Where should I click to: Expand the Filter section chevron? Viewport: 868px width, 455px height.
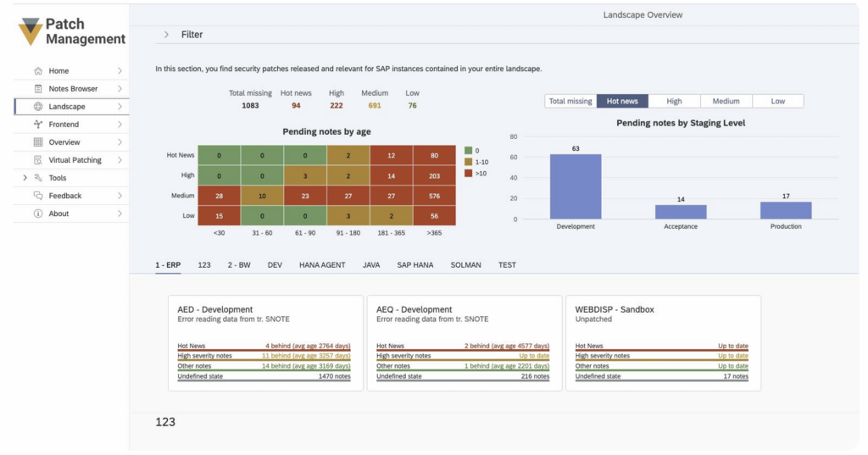[x=166, y=35]
